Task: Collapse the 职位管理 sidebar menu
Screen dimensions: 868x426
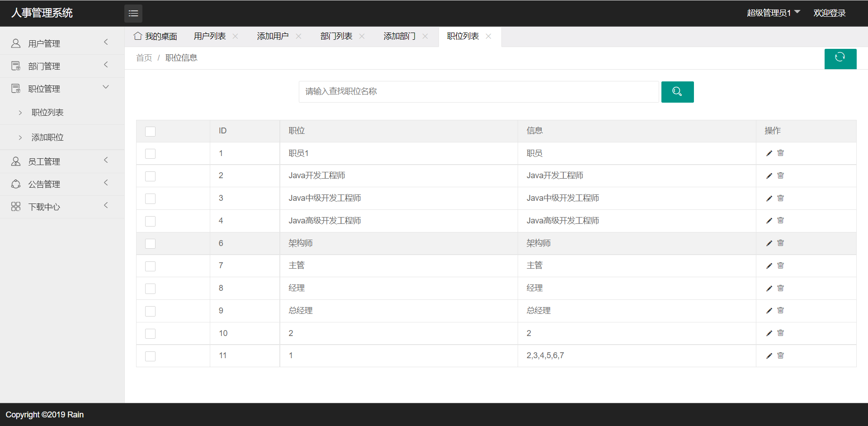Action: click(x=62, y=89)
